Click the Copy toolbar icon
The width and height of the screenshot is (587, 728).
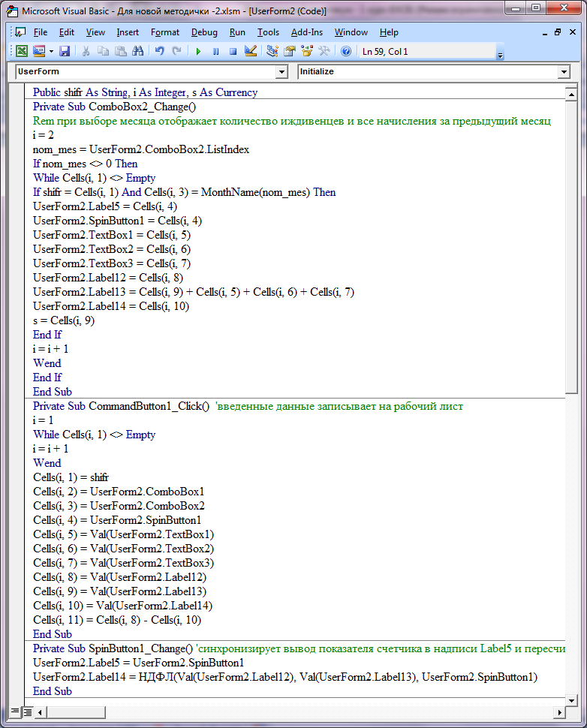coord(103,51)
